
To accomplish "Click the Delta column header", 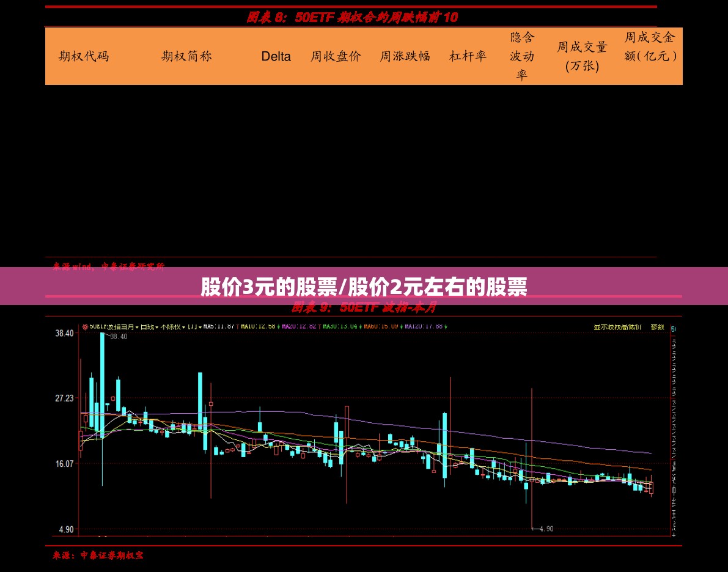I will point(276,56).
